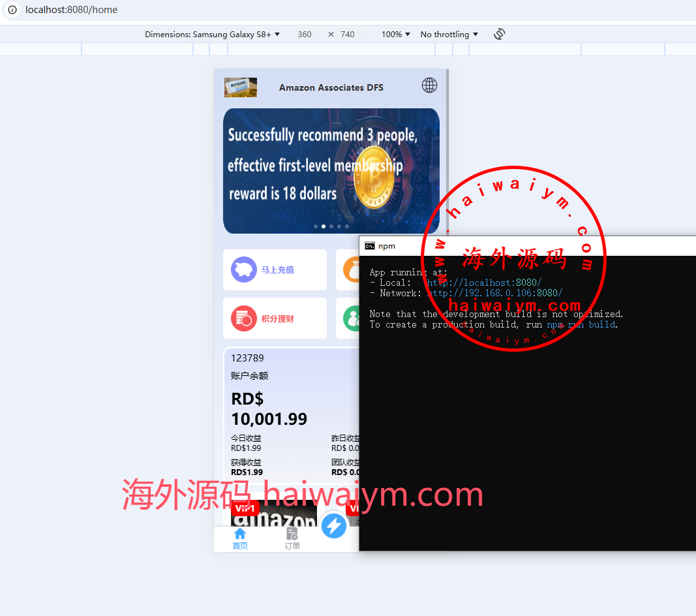Open the 100% zoom dropdown
Image resolution: width=696 pixels, height=616 pixels.
[x=396, y=34]
